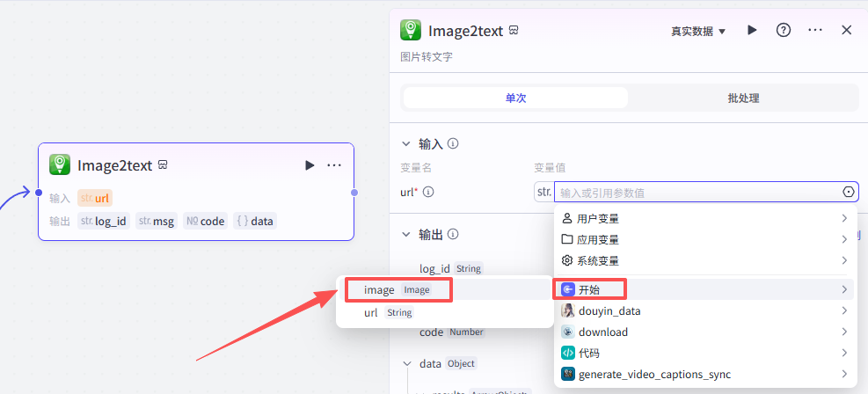Click the variable picker icon in the input field

click(x=849, y=192)
